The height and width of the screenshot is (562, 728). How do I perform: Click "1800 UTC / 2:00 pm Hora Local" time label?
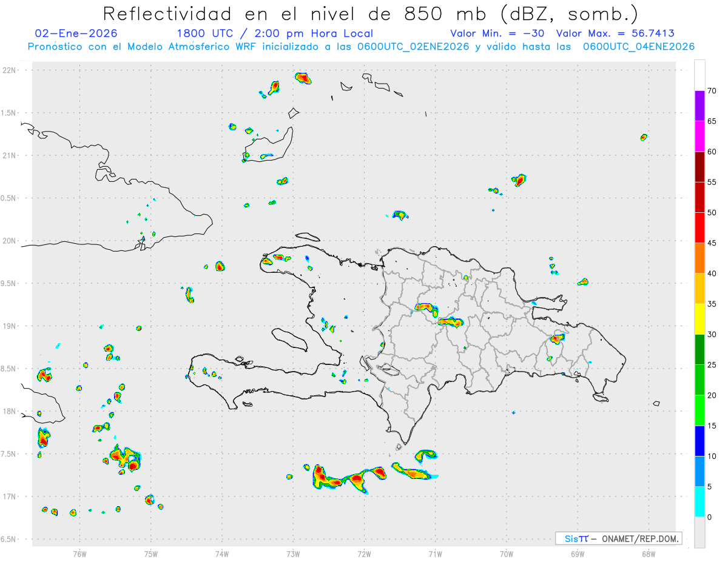pos(275,33)
